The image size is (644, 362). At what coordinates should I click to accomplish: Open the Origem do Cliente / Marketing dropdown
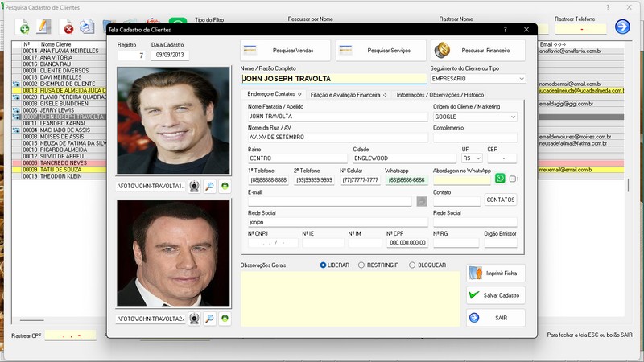coord(513,117)
